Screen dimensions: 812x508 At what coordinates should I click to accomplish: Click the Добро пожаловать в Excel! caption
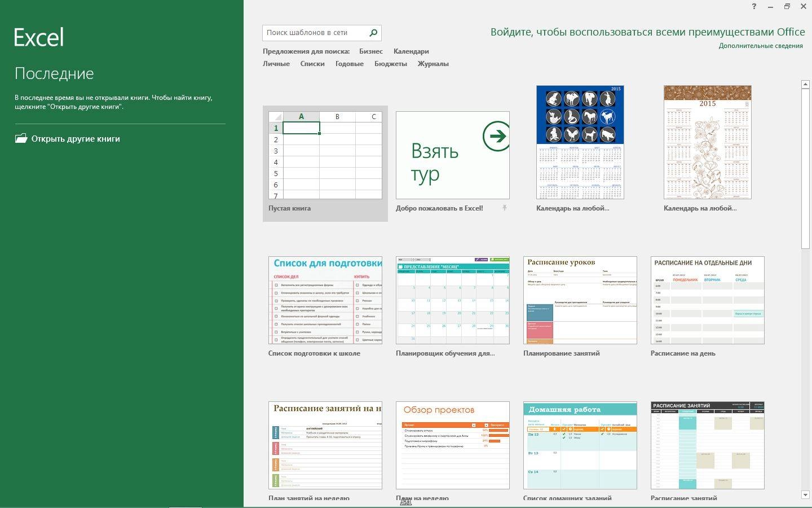click(439, 208)
